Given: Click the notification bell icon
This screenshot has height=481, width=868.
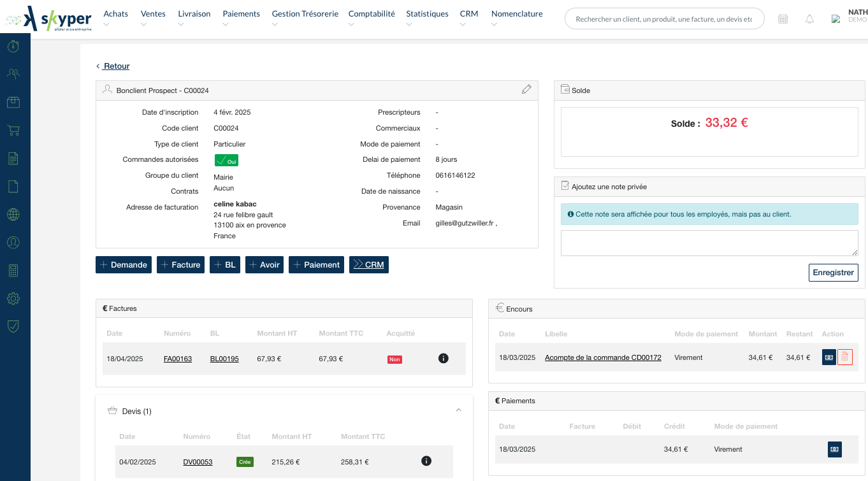Looking at the screenshot, I should [x=809, y=19].
